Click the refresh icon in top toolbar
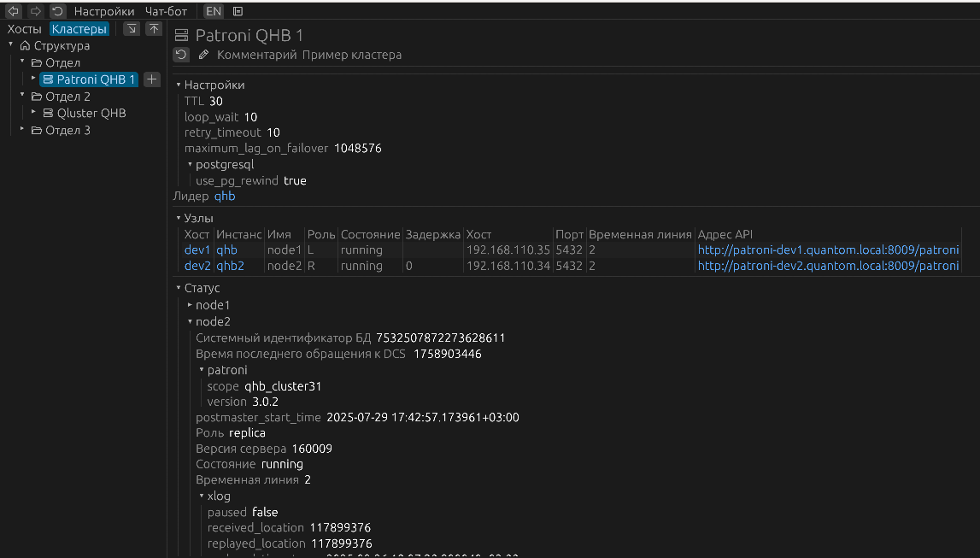980x558 pixels. pyautogui.click(x=57, y=11)
